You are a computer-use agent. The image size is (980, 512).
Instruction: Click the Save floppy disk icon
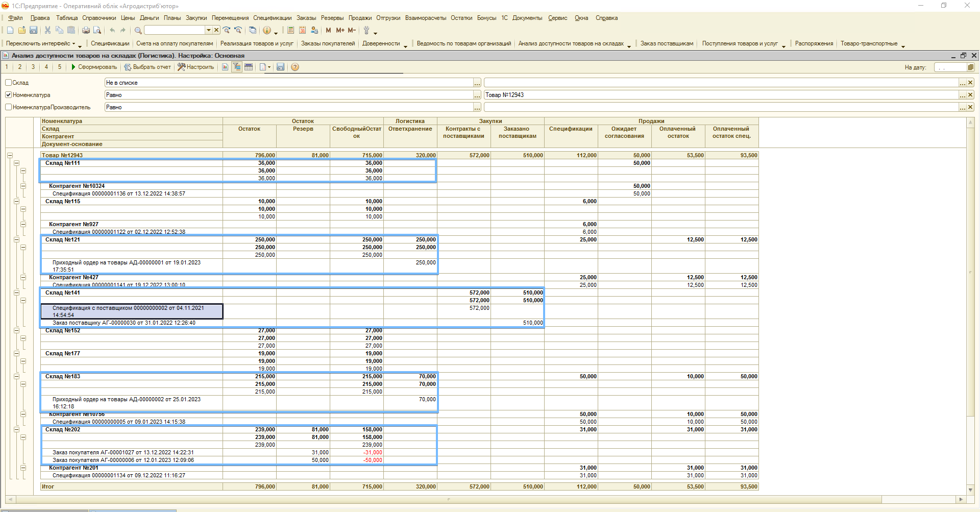34,31
